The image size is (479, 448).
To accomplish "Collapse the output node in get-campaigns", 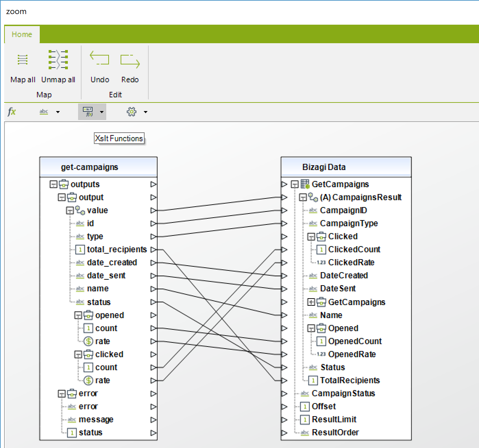I will click(x=61, y=197).
